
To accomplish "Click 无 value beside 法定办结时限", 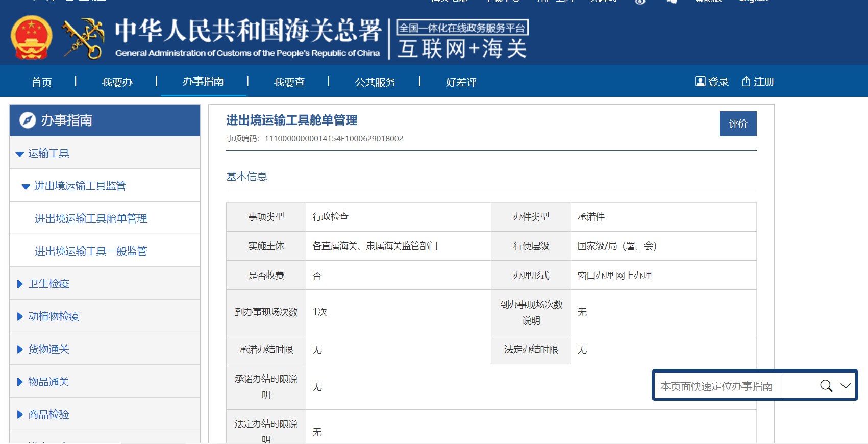I will 582,350.
